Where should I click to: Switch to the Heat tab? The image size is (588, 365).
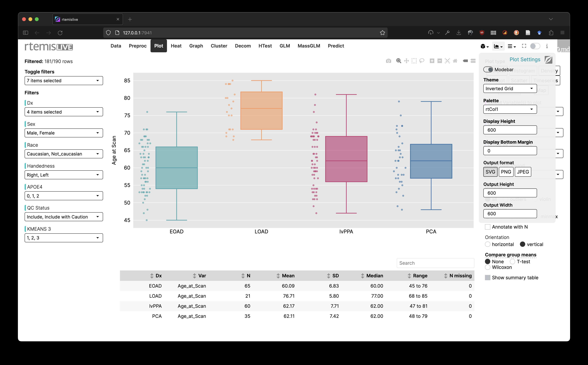176,46
